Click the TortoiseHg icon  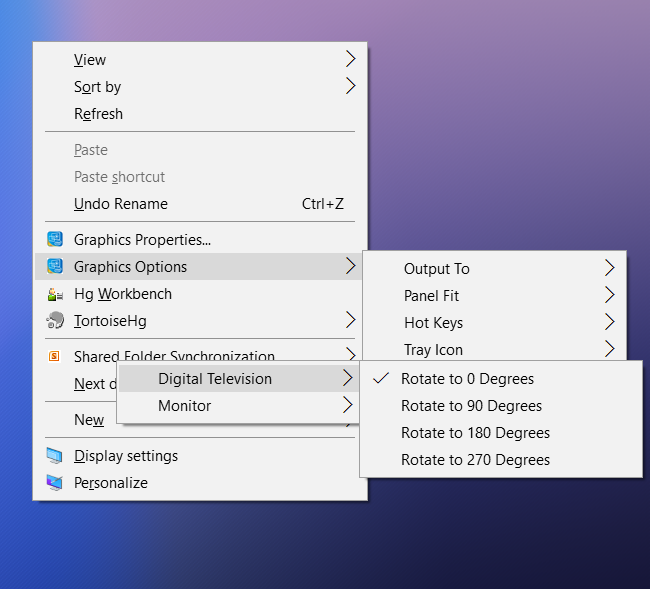pos(55,321)
